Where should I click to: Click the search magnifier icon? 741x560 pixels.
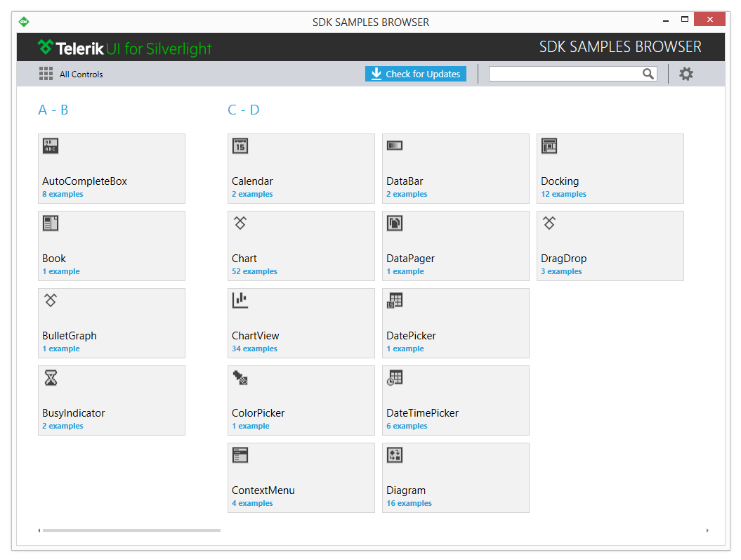[x=648, y=74]
